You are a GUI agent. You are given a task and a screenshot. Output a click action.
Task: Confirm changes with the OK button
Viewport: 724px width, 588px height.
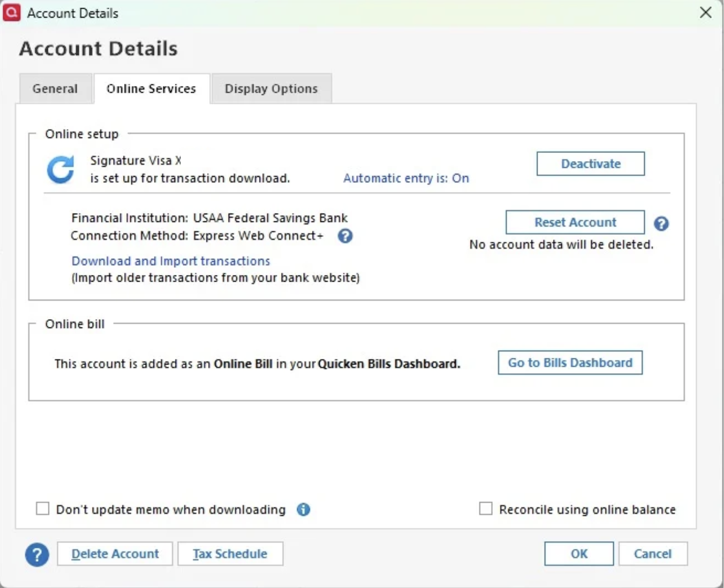pyautogui.click(x=579, y=554)
